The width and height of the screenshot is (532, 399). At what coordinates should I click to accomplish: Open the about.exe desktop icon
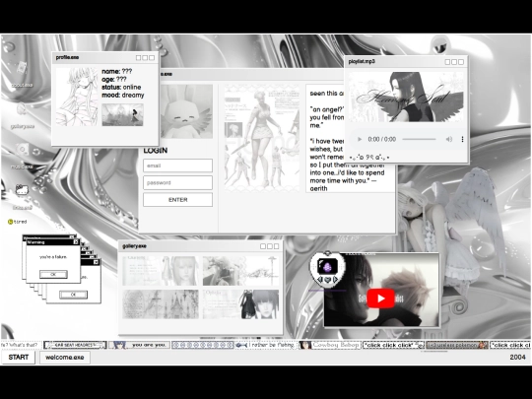click(x=22, y=74)
